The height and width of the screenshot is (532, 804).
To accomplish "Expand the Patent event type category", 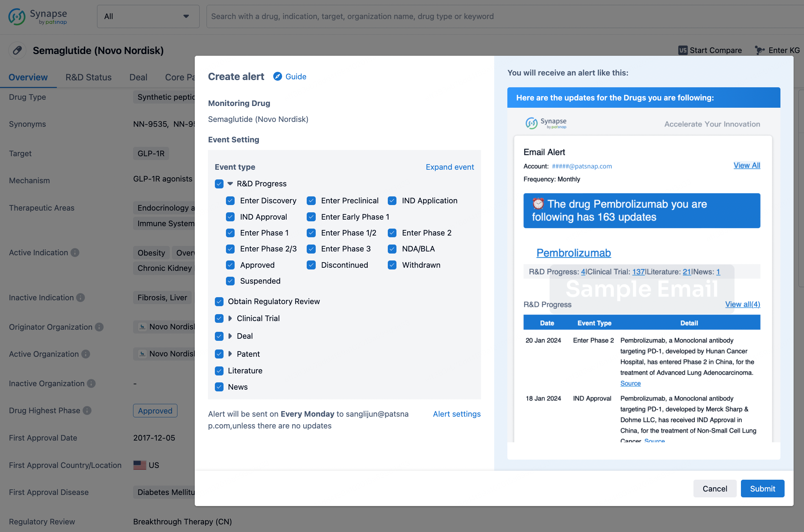I will [231, 353].
